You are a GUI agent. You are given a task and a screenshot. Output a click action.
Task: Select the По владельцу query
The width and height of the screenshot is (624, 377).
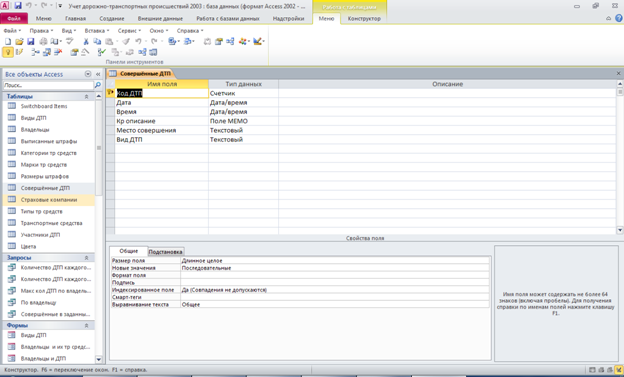coord(49,303)
